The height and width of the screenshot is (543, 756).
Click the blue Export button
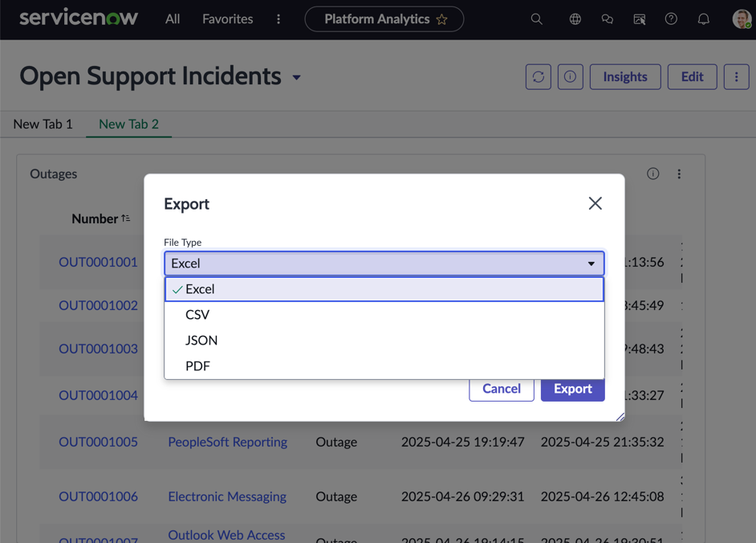573,389
